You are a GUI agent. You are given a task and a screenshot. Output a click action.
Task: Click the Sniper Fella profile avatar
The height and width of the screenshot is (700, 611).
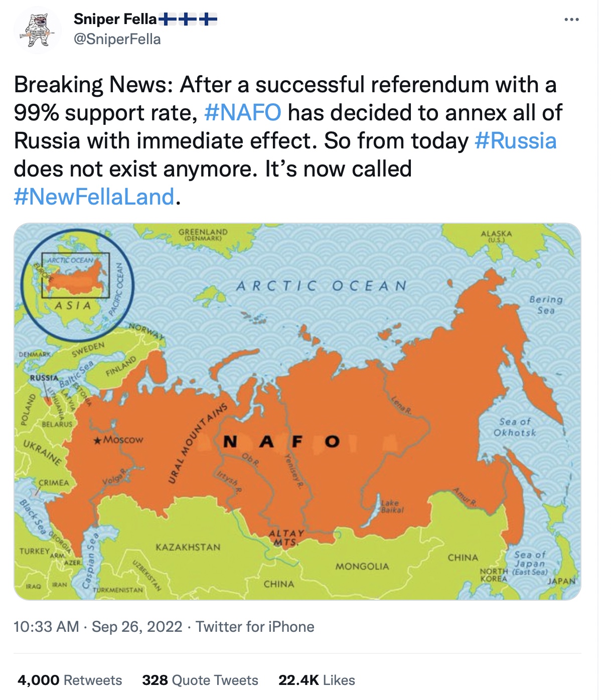[38, 30]
